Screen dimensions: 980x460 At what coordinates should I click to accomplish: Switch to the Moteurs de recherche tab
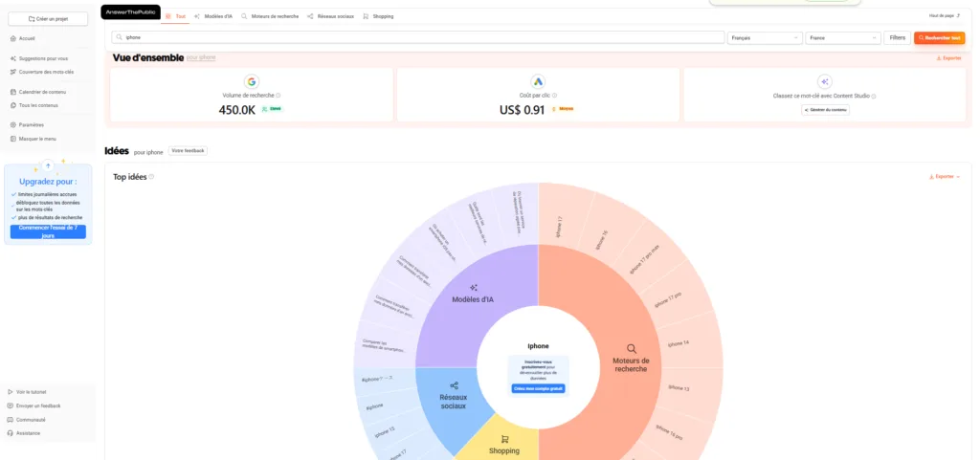point(270,16)
